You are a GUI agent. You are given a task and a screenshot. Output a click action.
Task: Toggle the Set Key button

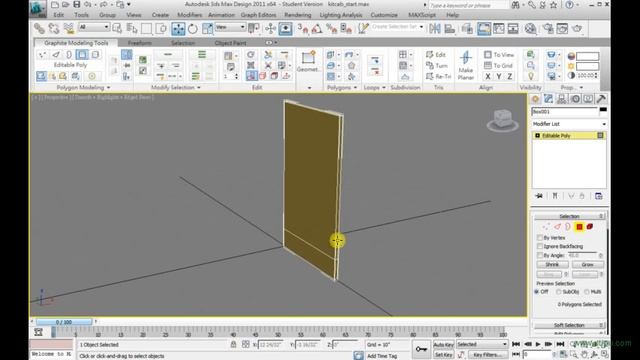click(x=443, y=355)
